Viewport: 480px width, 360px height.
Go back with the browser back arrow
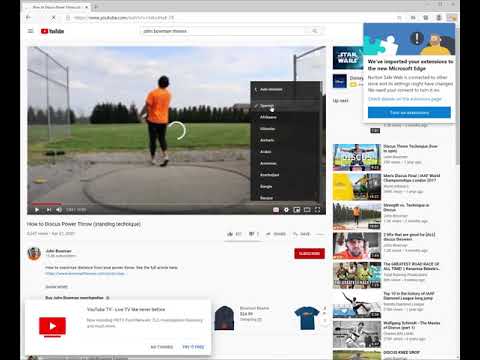tap(29, 17)
